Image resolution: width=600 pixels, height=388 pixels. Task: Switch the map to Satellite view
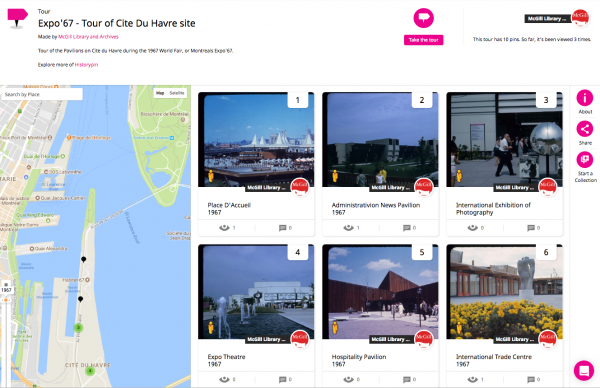(x=177, y=93)
